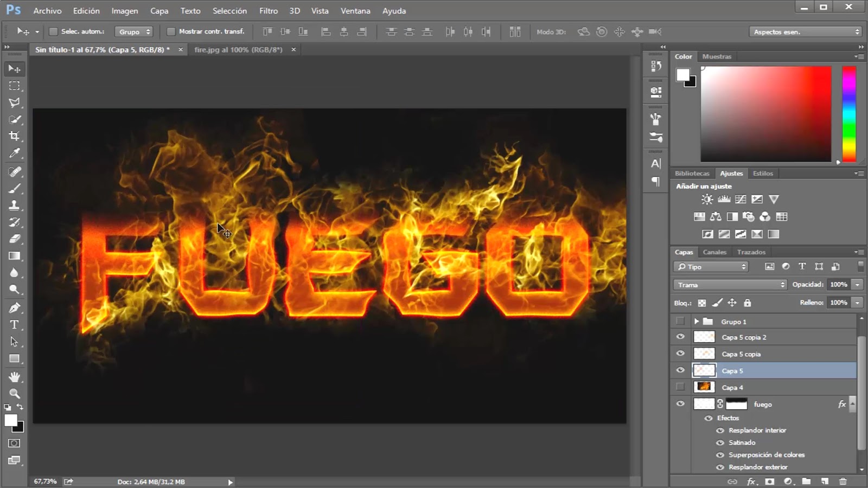Open the Grupo auto-select dropdown
The width and height of the screenshot is (868, 488).
[133, 31]
